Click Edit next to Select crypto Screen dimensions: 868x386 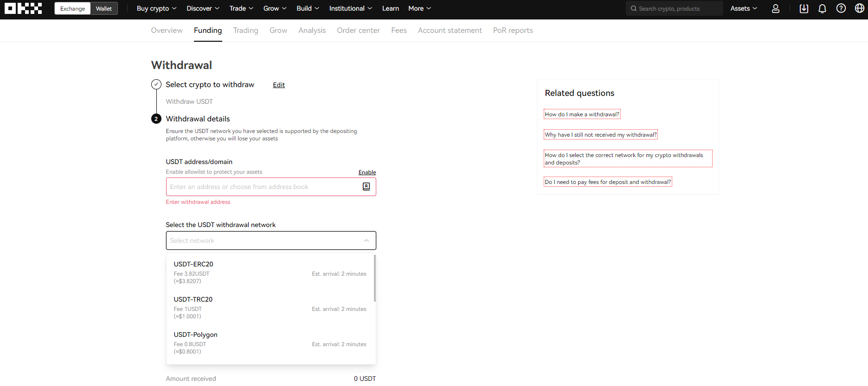tap(279, 85)
